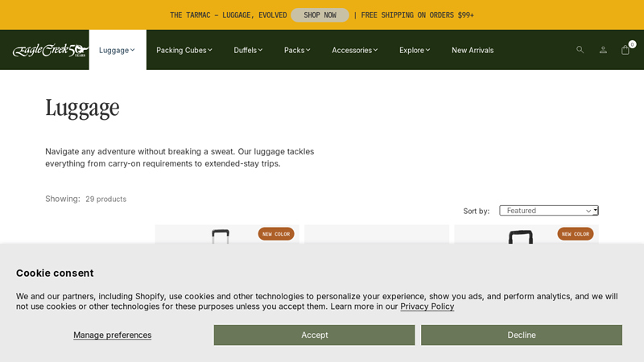Open the Sort by Featured dropdown
Screen dimensions: 644x362
[x=548, y=211]
